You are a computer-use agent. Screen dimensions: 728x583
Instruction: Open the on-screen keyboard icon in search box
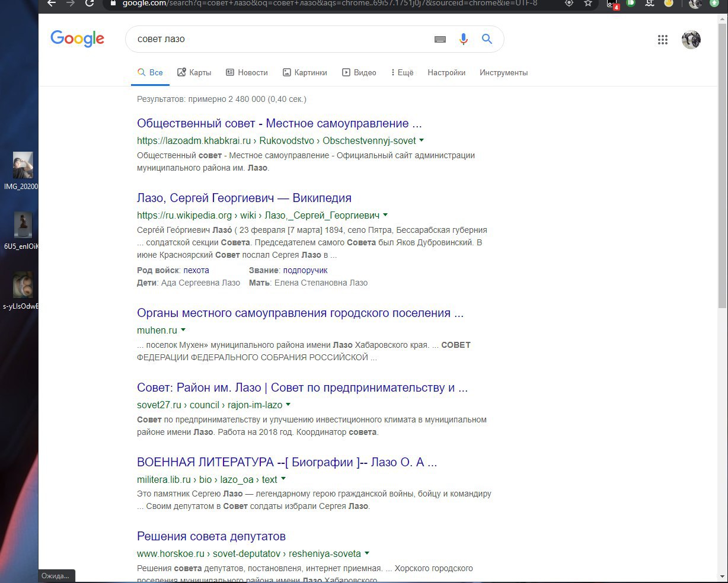(x=440, y=39)
